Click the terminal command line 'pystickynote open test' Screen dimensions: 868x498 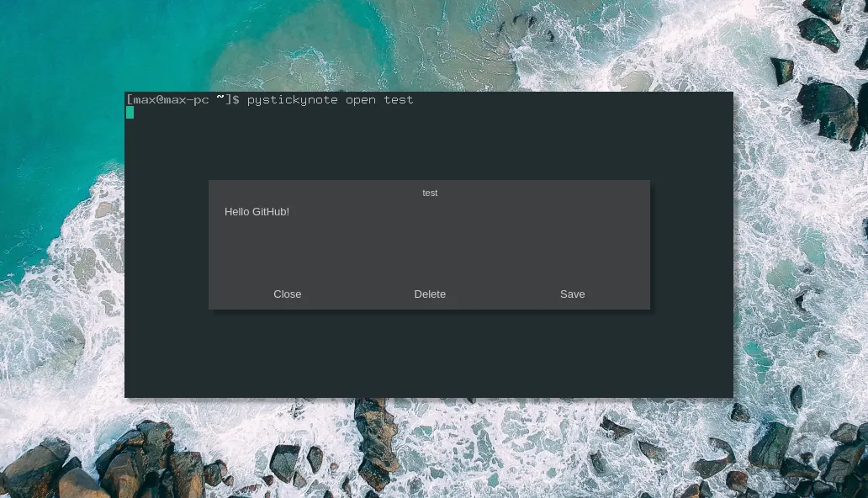[330, 100]
